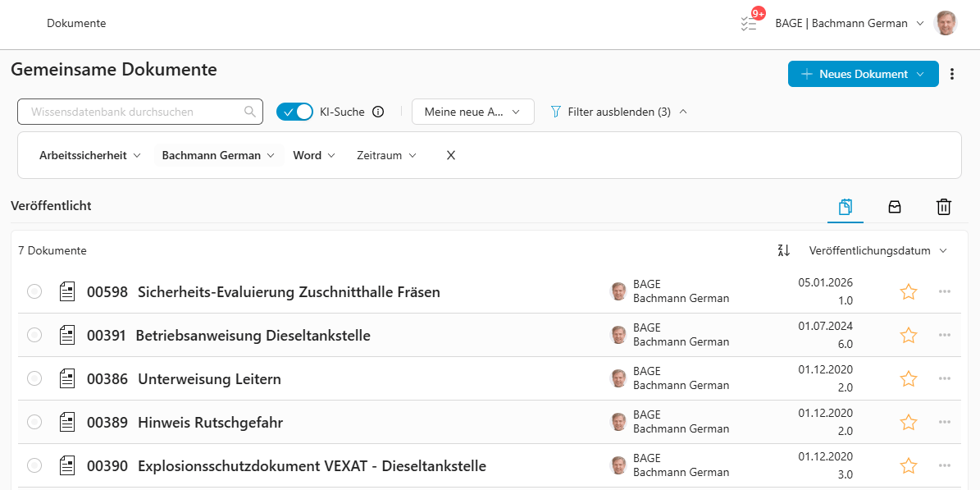
Task: Favorite Explosionsschutzdokument VEXAT via its star
Action: point(908,465)
